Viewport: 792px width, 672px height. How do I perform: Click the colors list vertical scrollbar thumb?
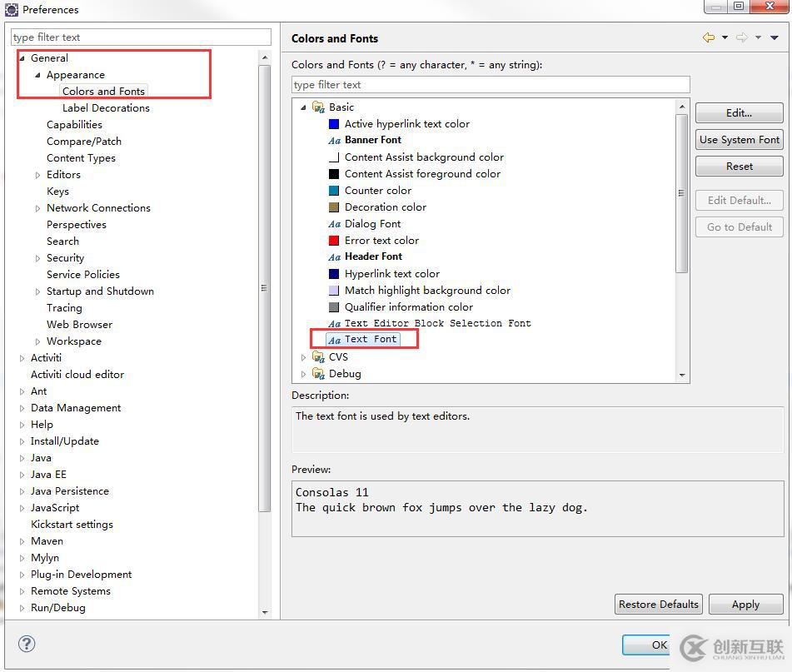click(681, 193)
